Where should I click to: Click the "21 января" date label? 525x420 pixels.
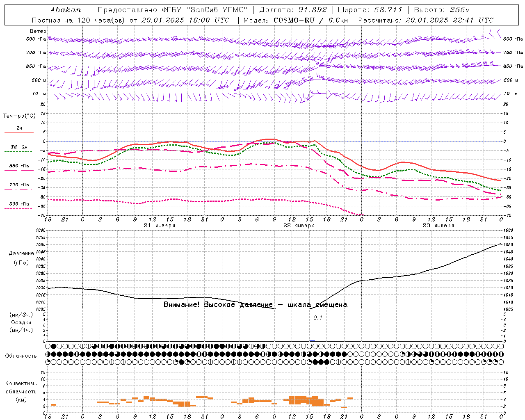159,226
